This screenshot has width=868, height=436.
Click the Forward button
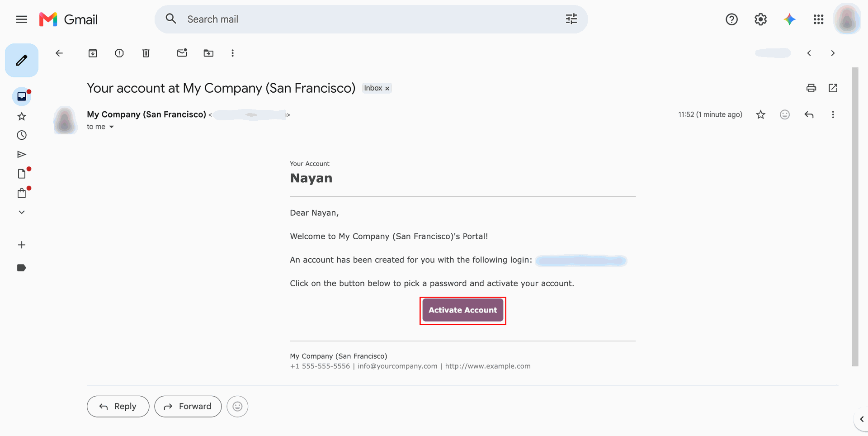pos(188,407)
